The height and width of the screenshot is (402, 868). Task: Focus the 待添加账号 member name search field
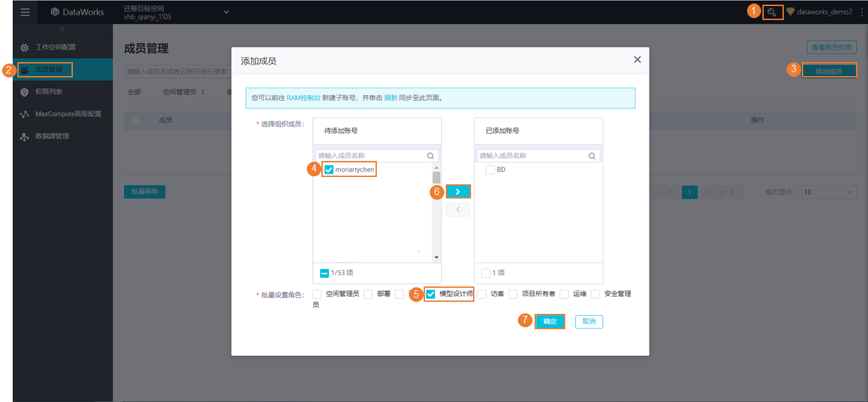376,156
